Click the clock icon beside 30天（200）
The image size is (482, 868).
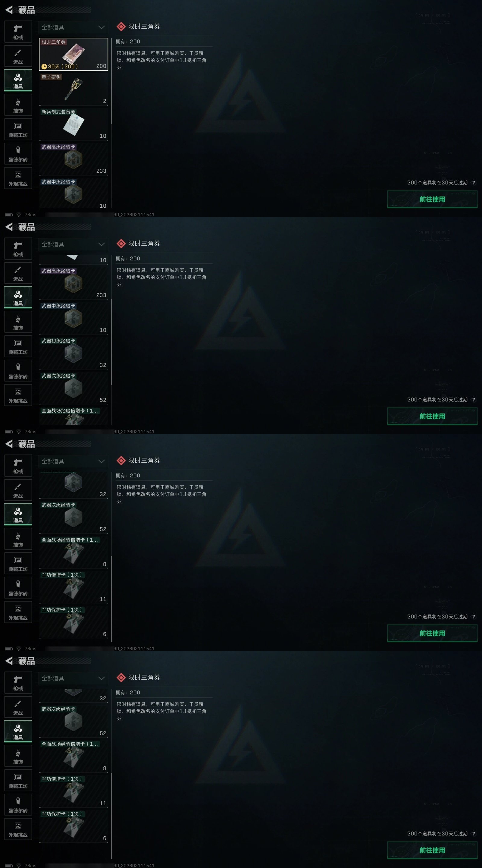44,66
